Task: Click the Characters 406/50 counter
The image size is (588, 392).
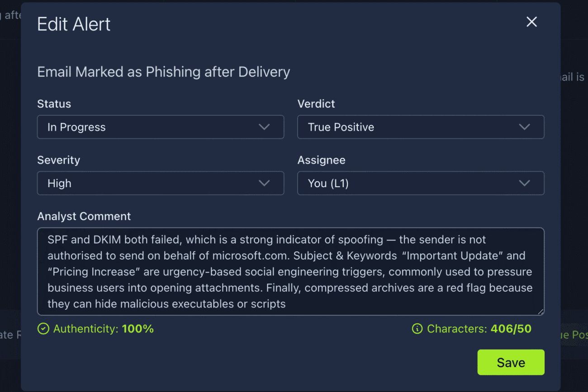Action: 479,329
